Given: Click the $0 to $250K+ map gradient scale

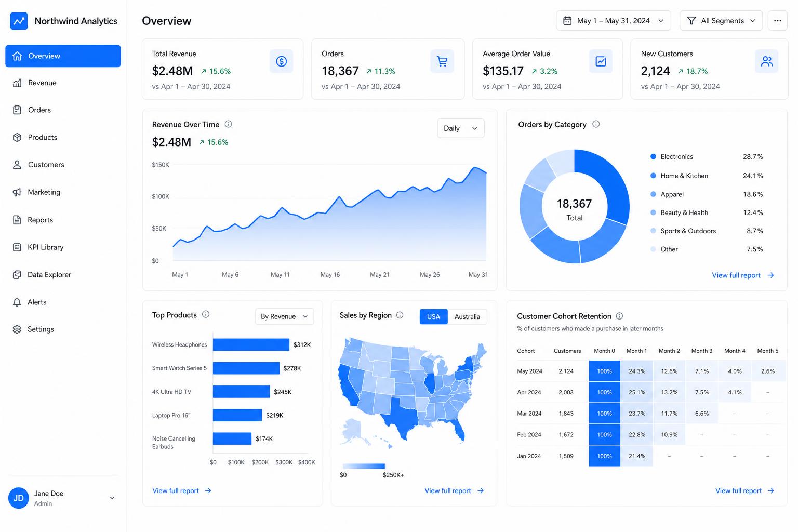Looking at the screenshot, I should click(364, 466).
